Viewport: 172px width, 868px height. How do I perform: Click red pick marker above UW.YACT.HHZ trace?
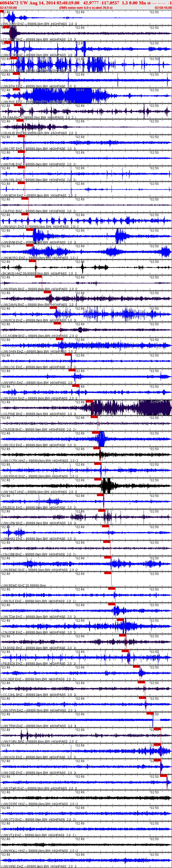coord(98,480)
